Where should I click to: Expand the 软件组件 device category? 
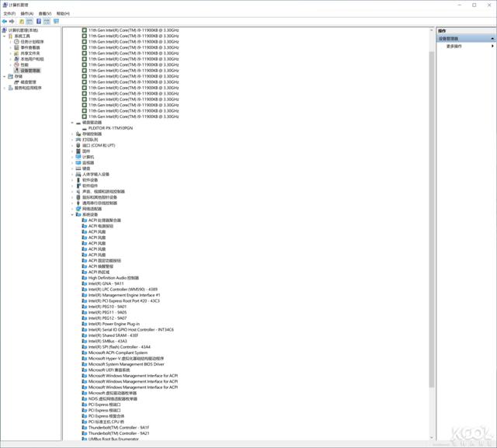tap(72, 186)
